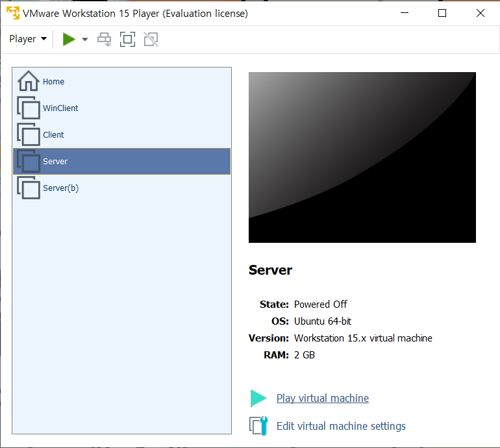Click the wrench settings icon
Image resolution: width=500 pixels, height=448 pixels.
(x=258, y=426)
